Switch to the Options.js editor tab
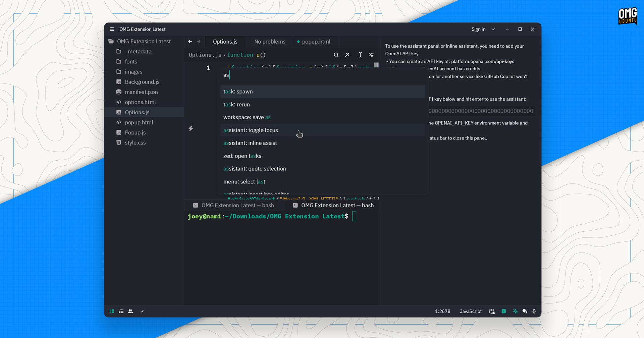Screen dimensions: 644x338 [225, 42]
